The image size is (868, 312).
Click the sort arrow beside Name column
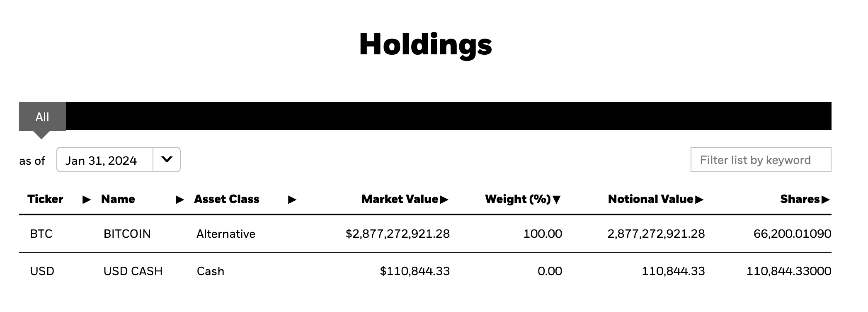click(x=180, y=200)
